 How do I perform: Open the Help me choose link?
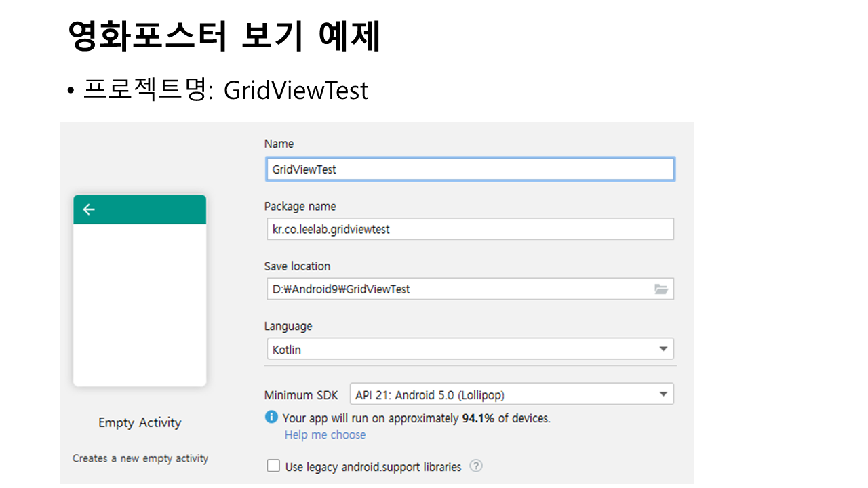[325, 435]
